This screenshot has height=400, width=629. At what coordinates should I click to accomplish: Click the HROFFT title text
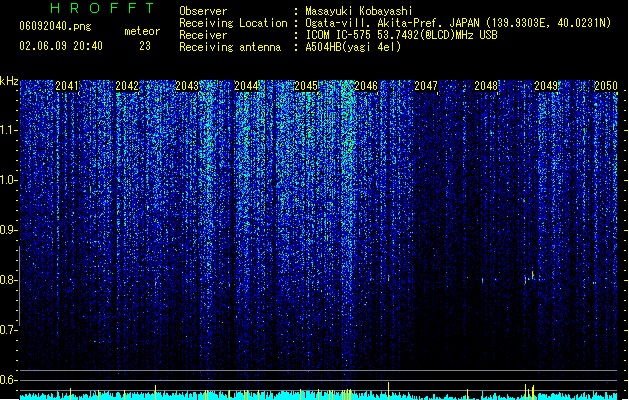point(102,8)
